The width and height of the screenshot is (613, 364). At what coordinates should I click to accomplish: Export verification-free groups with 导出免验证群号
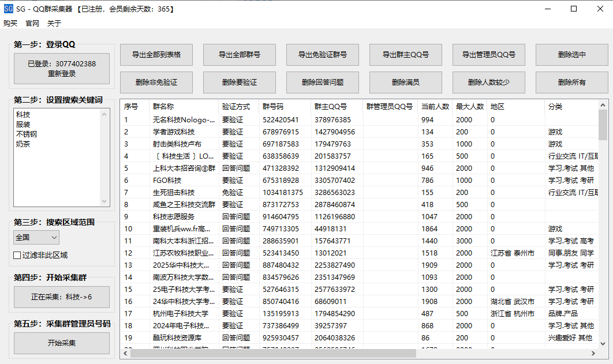(x=322, y=55)
